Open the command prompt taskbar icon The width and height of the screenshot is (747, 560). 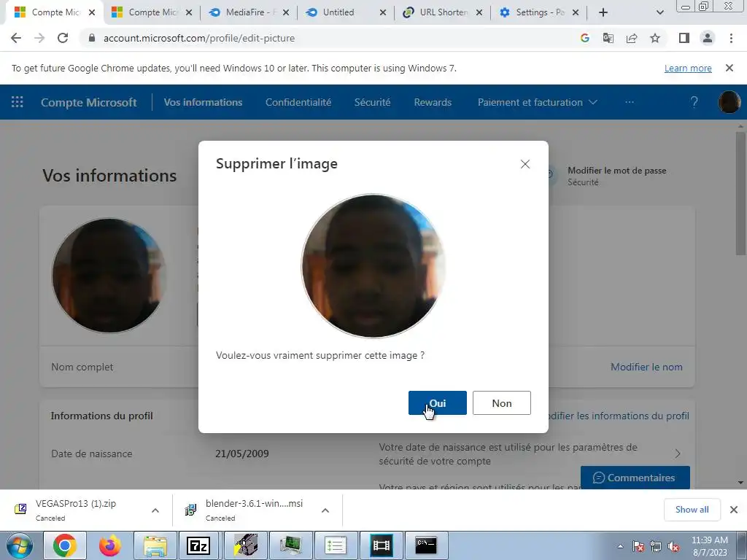click(x=426, y=545)
